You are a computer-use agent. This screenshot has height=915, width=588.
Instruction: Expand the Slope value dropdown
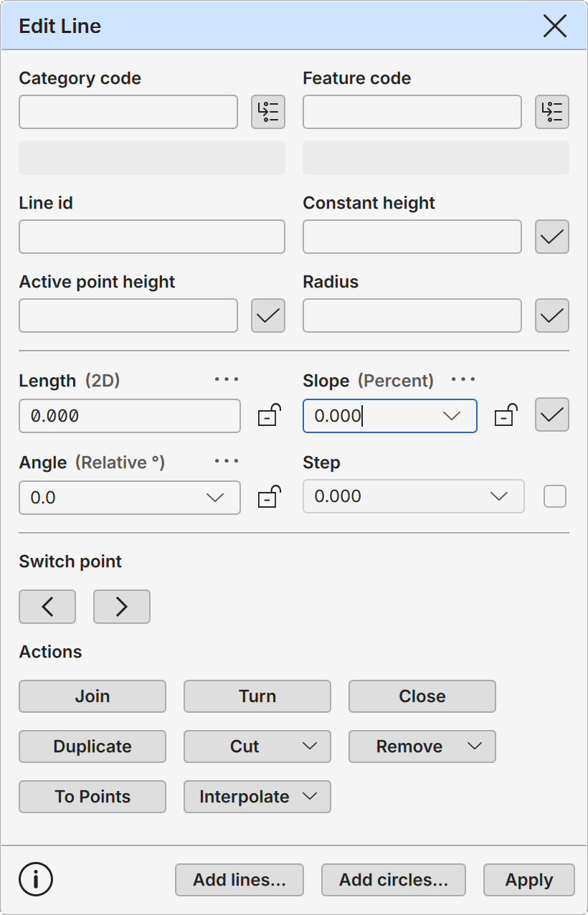(x=452, y=416)
